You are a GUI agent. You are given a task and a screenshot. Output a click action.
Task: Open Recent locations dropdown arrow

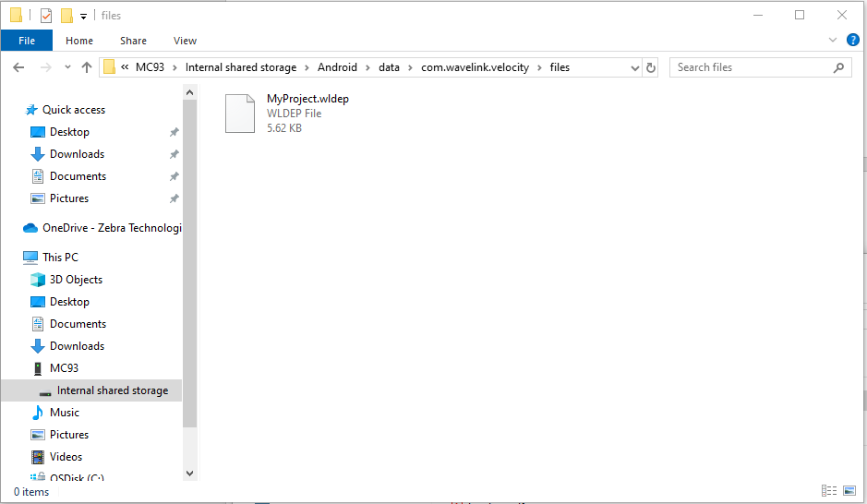pos(67,67)
